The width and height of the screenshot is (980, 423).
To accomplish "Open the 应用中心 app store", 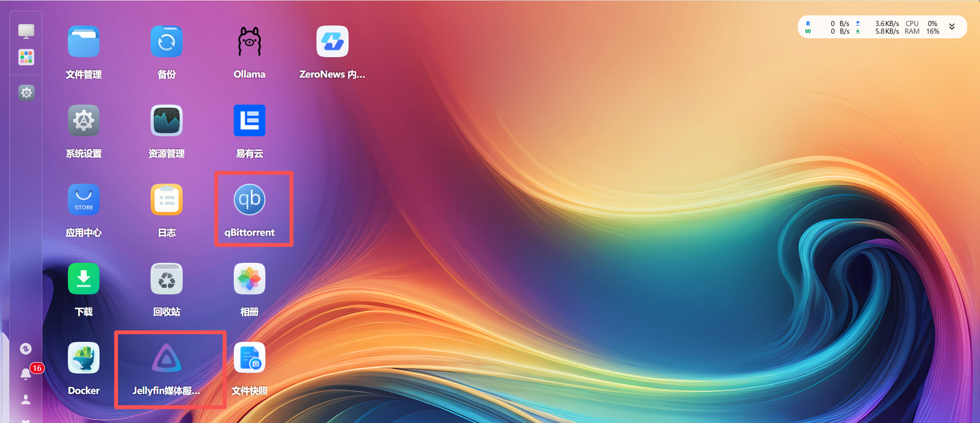I will click(84, 200).
